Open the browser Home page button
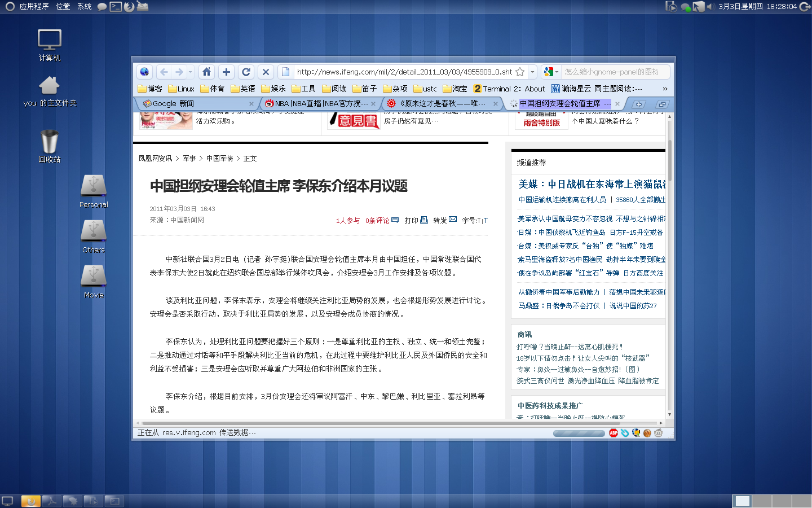This screenshot has width=812, height=508. (206, 72)
